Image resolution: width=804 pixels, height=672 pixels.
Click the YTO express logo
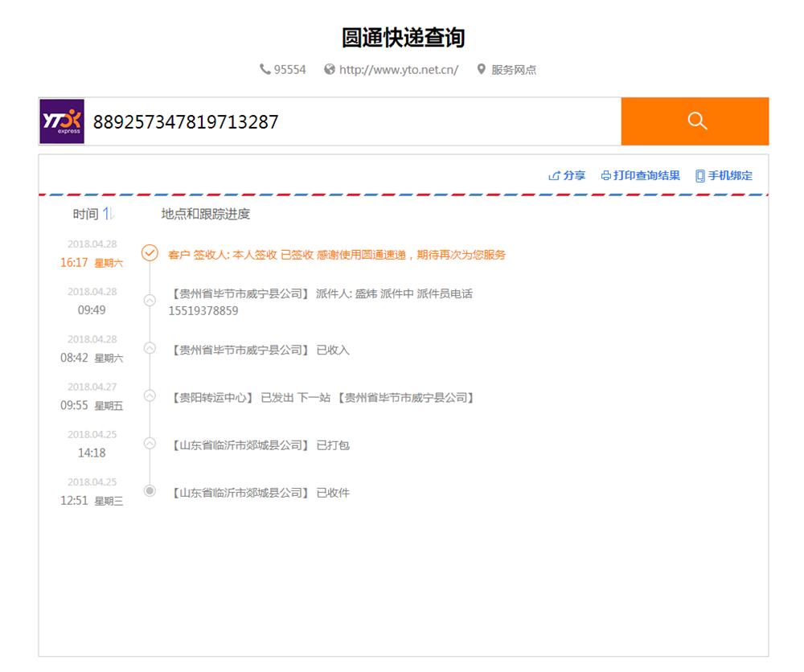(62, 121)
